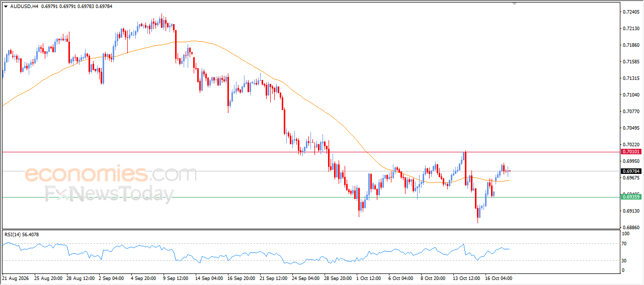The image size is (644, 285).
Task: Click the grey chart shift marker triangle
Action: [514, 3]
